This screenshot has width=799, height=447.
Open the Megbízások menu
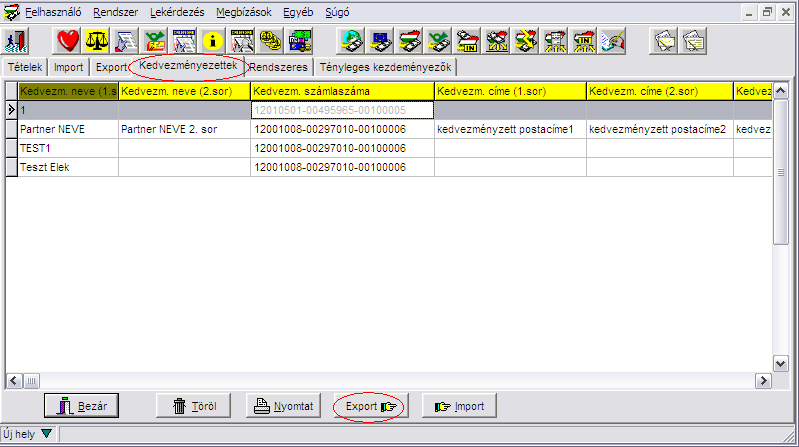click(x=244, y=12)
